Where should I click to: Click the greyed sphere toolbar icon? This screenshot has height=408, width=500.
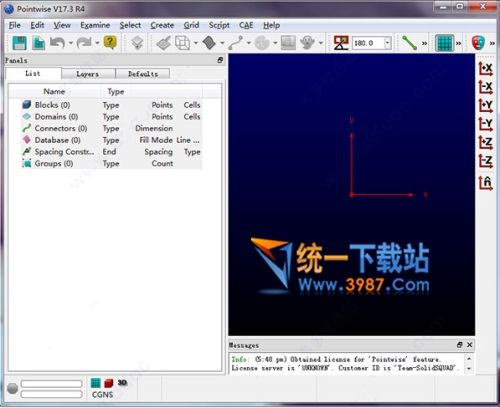point(262,43)
